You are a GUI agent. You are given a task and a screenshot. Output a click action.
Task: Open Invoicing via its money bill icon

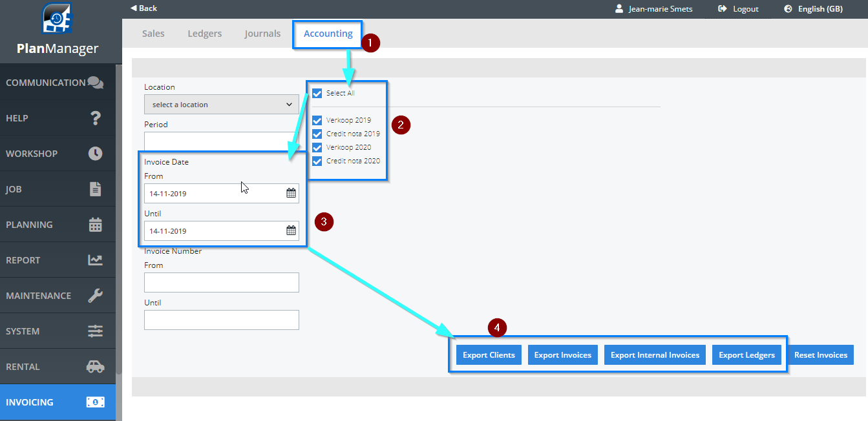point(95,402)
